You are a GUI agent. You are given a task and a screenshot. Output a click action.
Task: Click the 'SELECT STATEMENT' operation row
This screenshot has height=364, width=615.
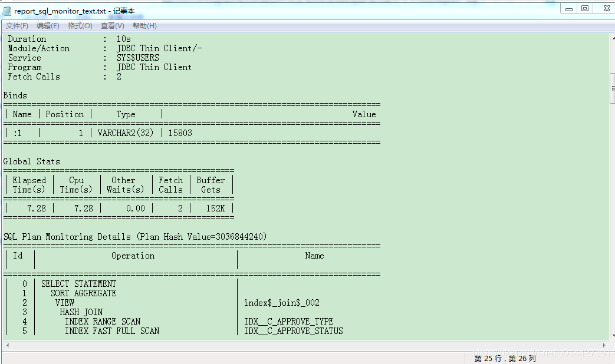pos(79,284)
